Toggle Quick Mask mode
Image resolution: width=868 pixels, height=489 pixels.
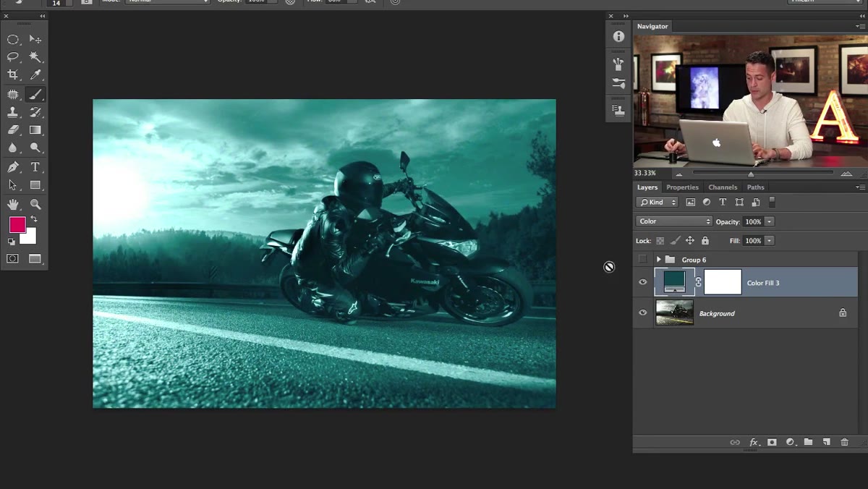pyautogui.click(x=13, y=258)
